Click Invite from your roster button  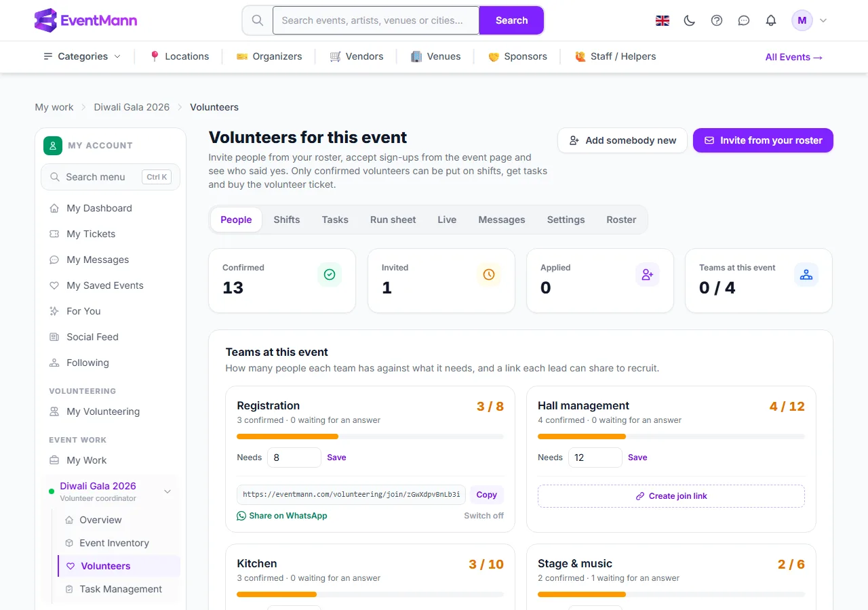763,140
